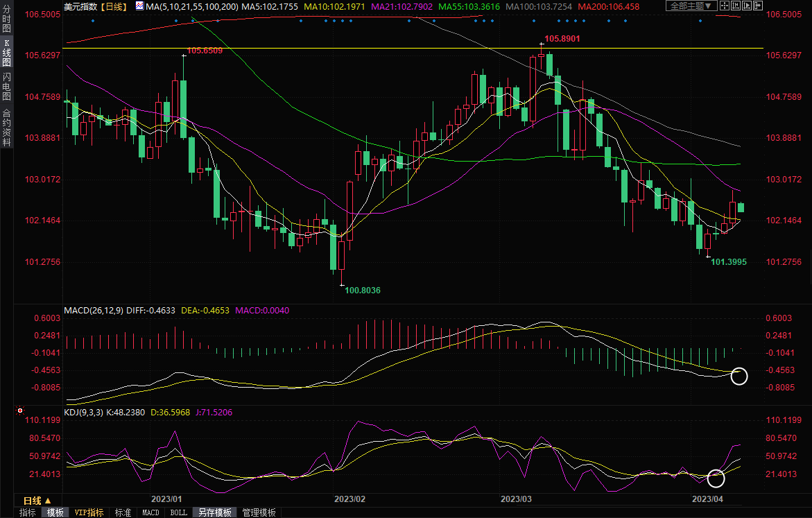Click the MA indicator chart icon
Viewport: 812px width, 518px height.
[x=140, y=6]
